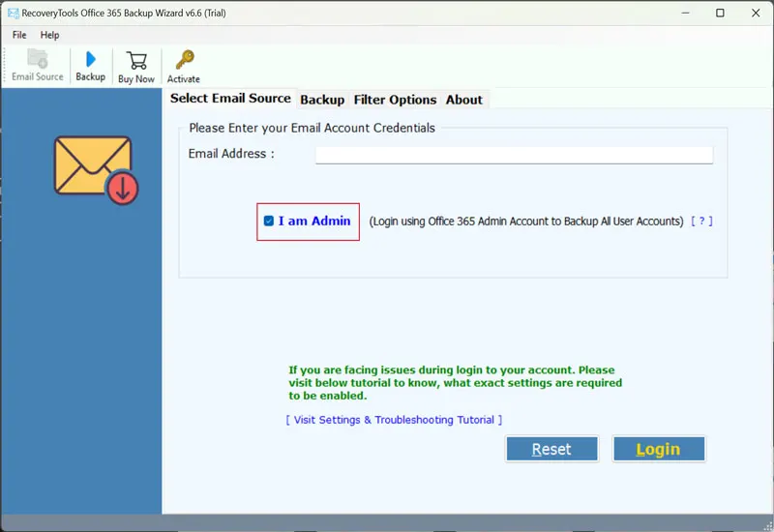
Task: Maximize the Backup Wizard window
Action: [720, 14]
